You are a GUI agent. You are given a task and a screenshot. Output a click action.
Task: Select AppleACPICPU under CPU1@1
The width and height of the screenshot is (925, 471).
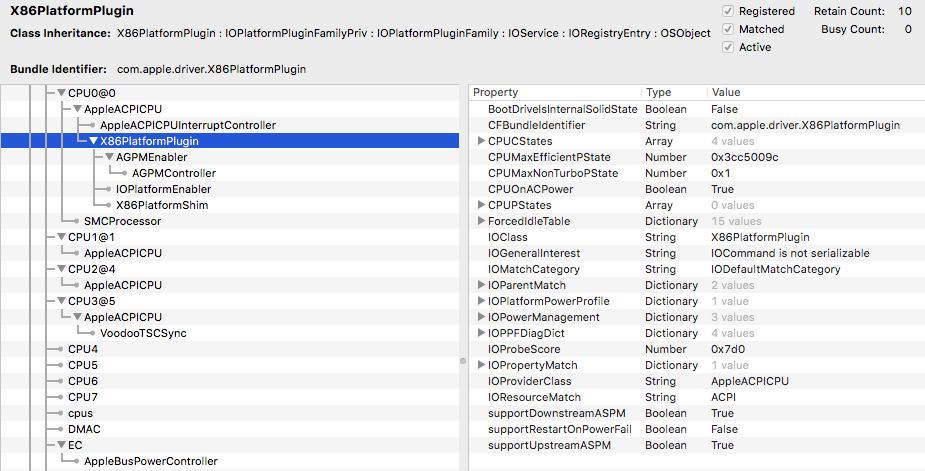click(123, 253)
